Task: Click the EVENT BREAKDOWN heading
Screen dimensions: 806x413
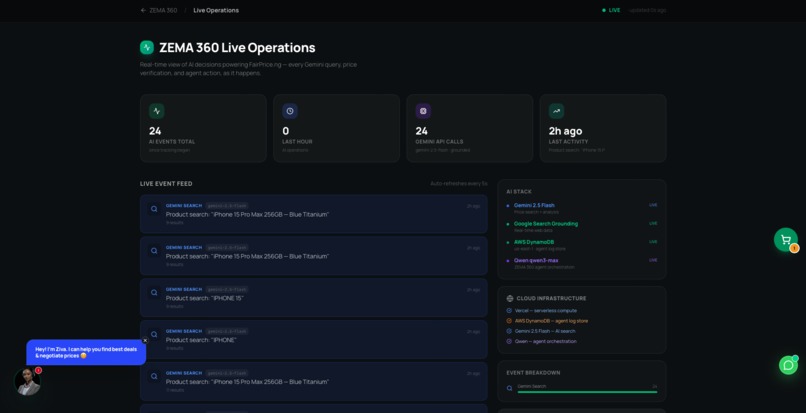Action: coord(533,373)
